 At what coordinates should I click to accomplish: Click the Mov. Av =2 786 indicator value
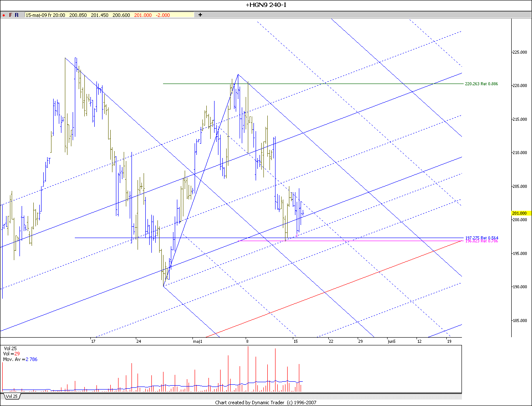point(20,359)
